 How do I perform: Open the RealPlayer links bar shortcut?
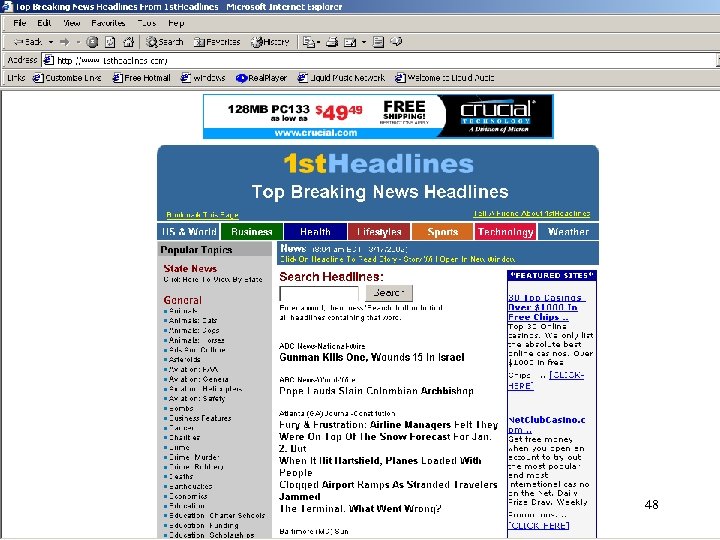click(x=261, y=78)
